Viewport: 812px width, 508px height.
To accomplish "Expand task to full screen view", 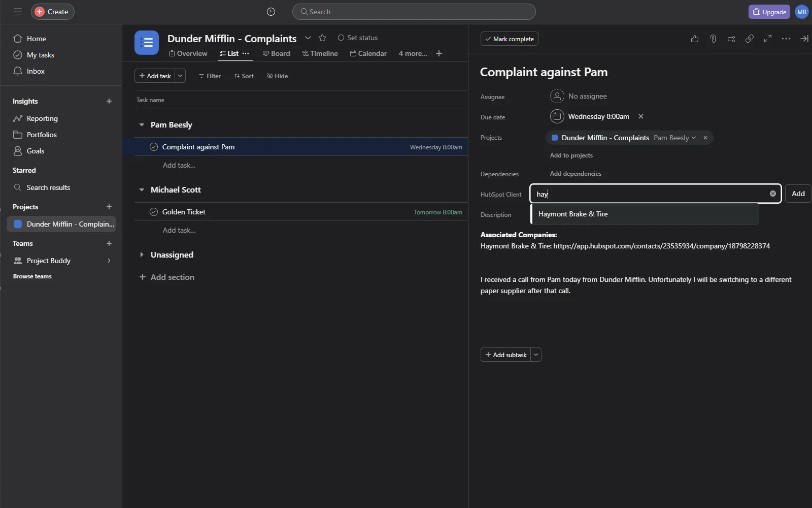I will (x=768, y=39).
